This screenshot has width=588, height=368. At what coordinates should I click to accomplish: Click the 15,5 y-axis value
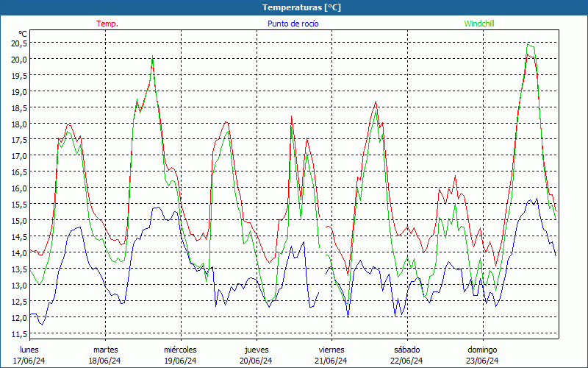(19, 205)
